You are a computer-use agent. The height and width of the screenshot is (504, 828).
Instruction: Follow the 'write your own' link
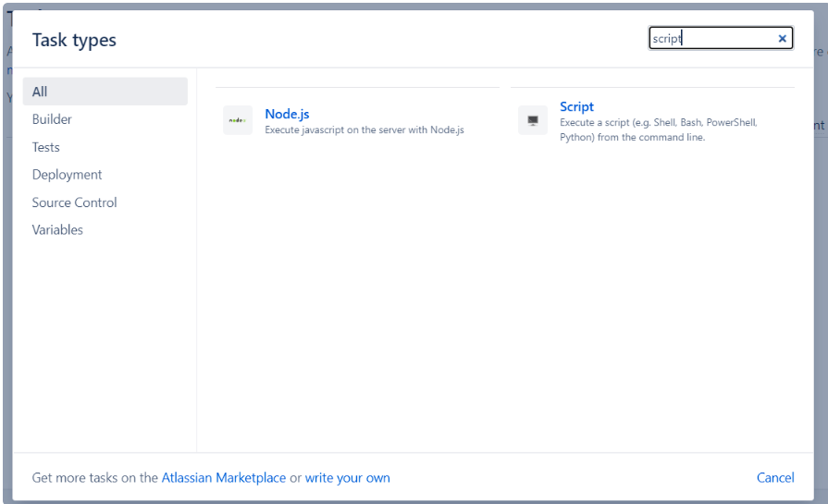point(347,478)
